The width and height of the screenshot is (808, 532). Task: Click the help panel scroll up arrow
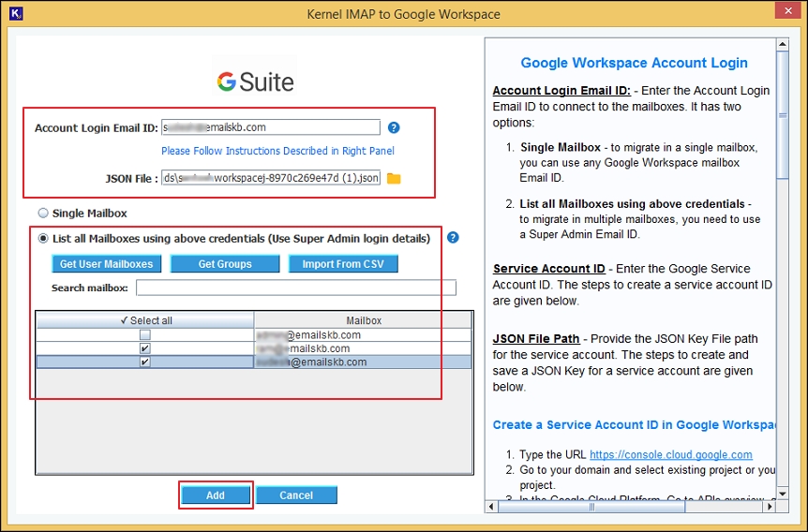tap(783, 44)
